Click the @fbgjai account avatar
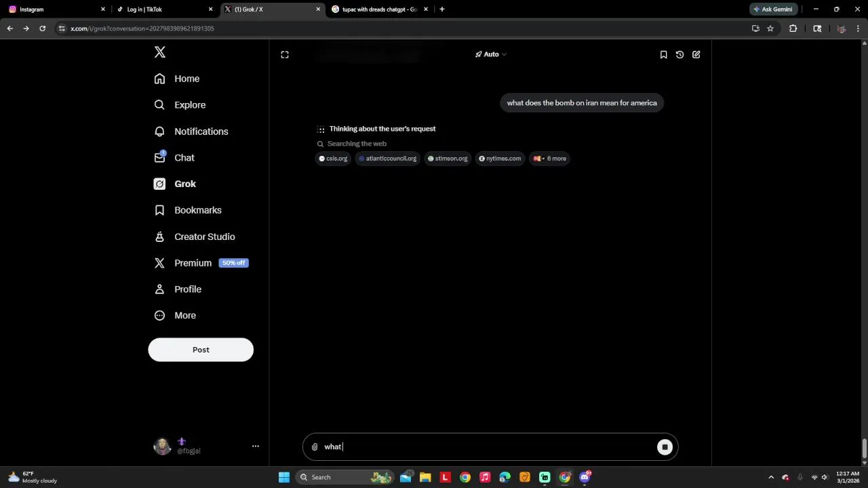The image size is (868, 488). point(163,446)
